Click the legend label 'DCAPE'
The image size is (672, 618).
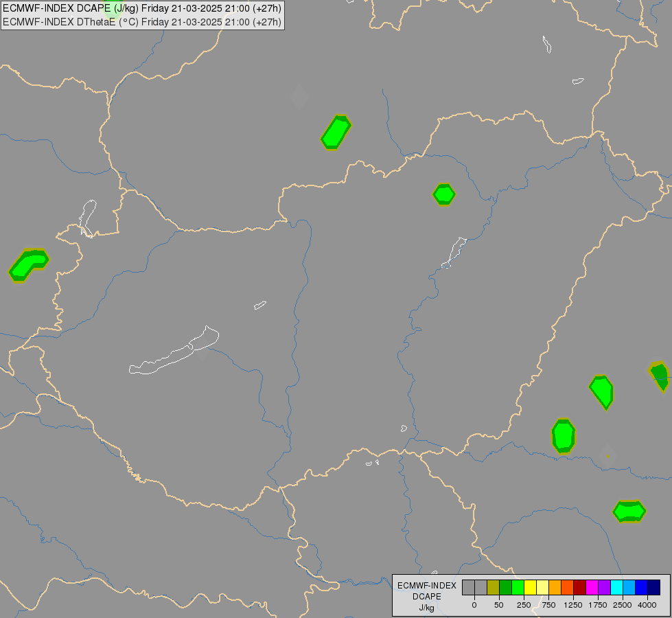[x=427, y=597]
